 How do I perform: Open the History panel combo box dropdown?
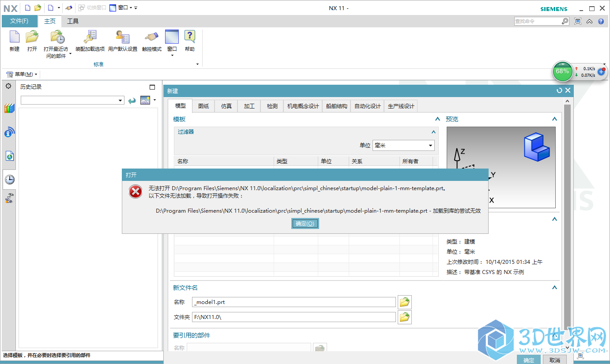[x=120, y=101]
